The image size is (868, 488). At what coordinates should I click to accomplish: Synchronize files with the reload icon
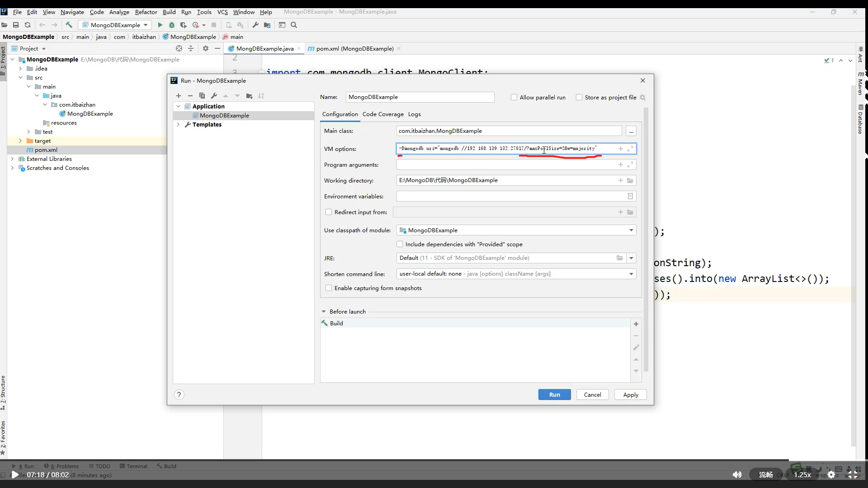coord(28,25)
